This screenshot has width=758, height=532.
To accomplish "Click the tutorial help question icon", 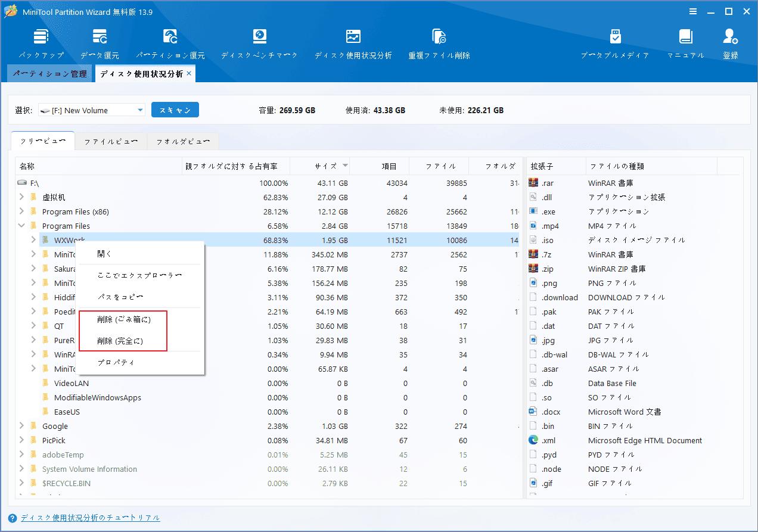I will [13, 518].
